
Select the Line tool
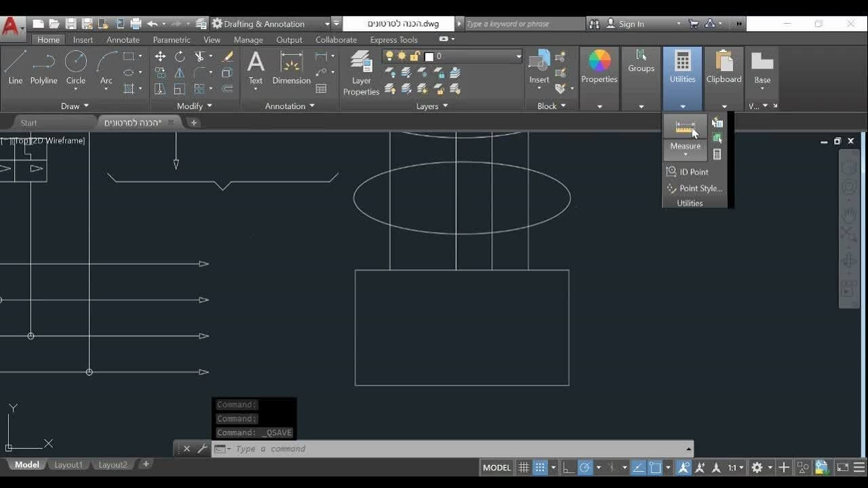tap(15, 68)
